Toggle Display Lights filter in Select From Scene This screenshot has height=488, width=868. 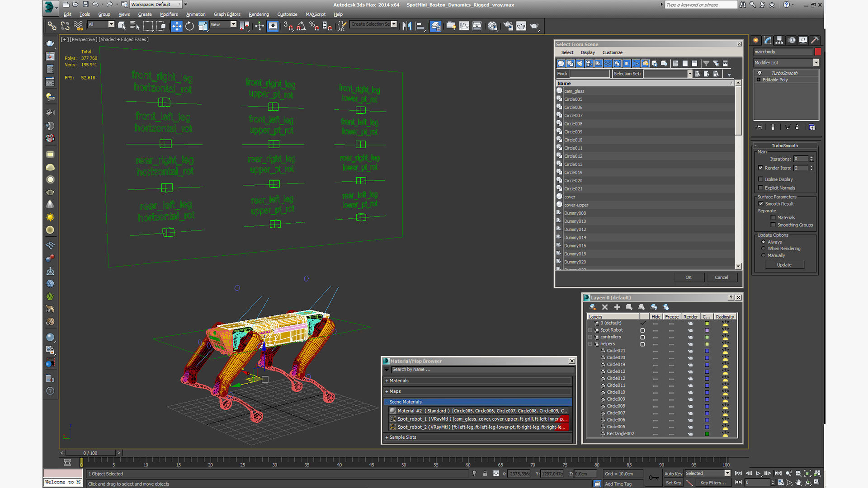coord(580,64)
